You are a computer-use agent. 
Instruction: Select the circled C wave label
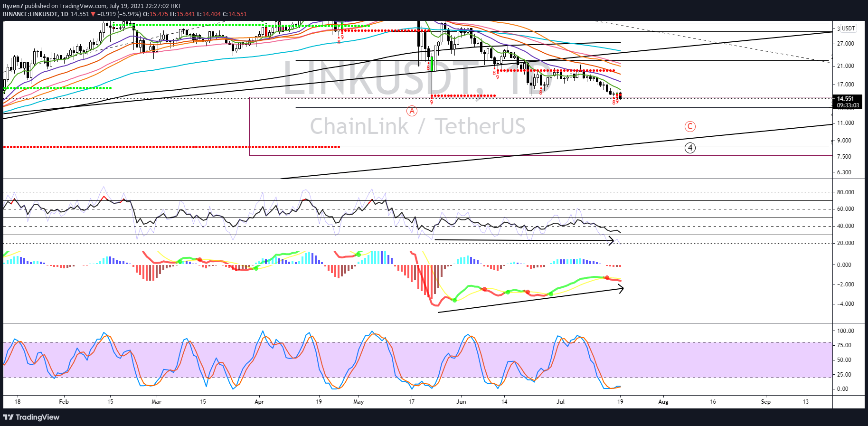690,126
